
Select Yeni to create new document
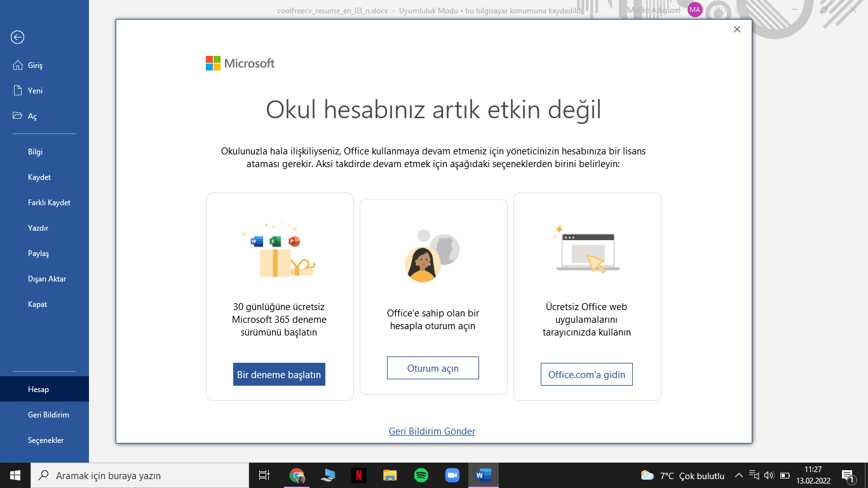tap(44, 91)
